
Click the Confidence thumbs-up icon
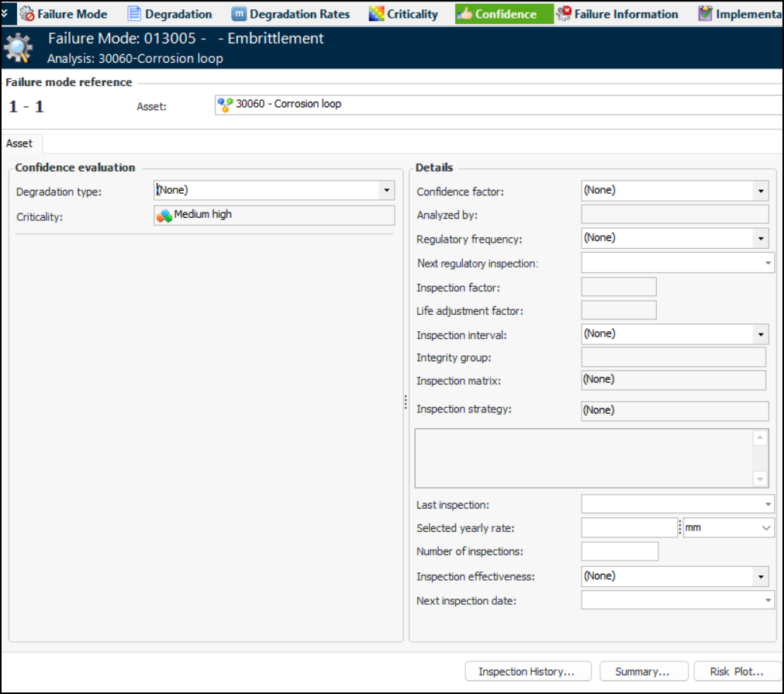465,14
